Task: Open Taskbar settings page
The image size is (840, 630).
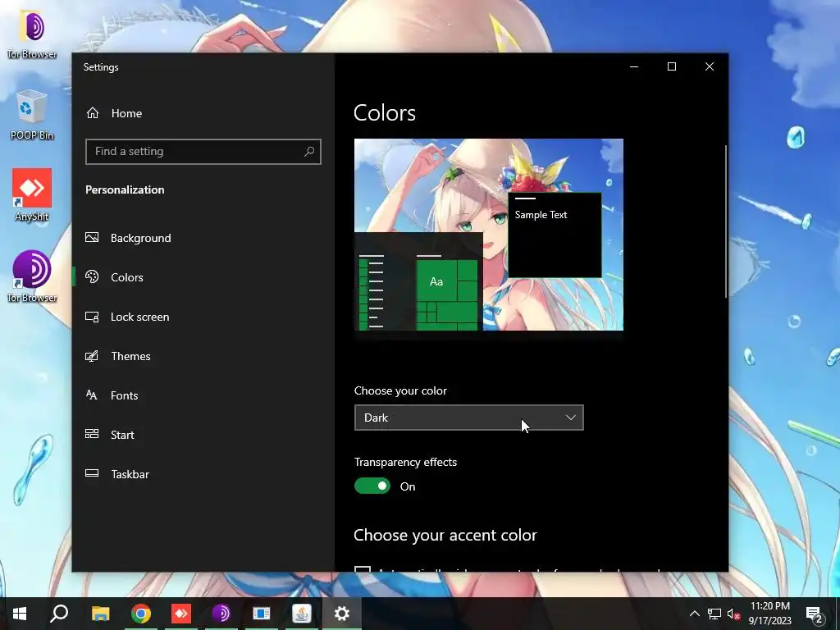Action: (203, 474)
